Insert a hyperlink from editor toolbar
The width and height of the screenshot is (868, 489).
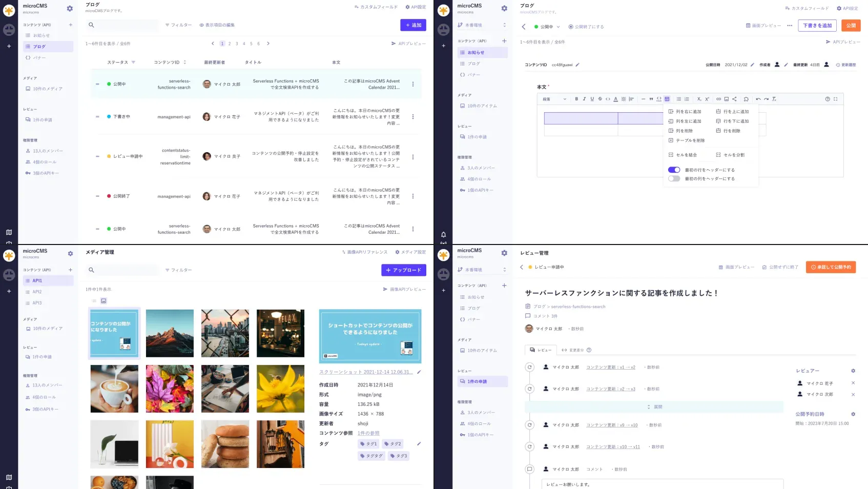(x=718, y=99)
